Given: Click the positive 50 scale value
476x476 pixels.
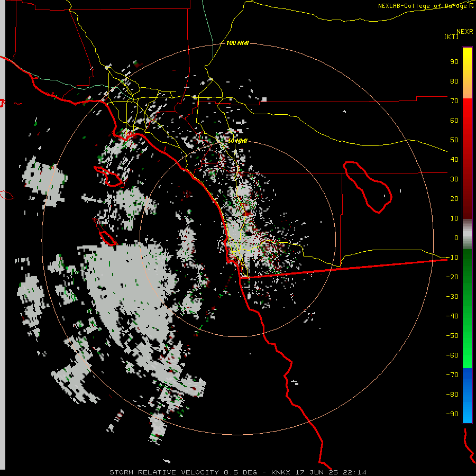Looking at the screenshot, I should point(454,140).
